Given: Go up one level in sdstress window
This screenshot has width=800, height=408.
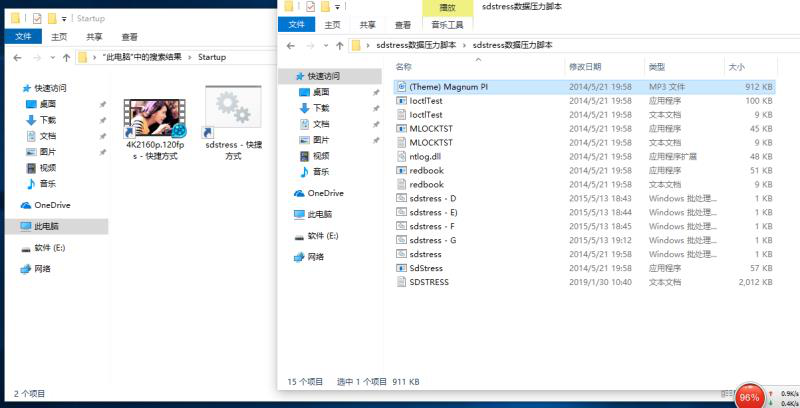Looking at the screenshot, I should coord(339,45).
